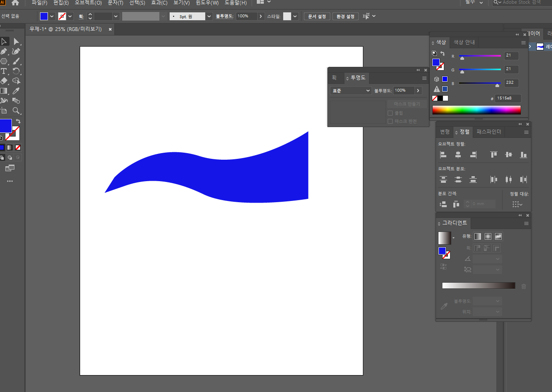Click horizontal distribute center icon

[509, 179]
